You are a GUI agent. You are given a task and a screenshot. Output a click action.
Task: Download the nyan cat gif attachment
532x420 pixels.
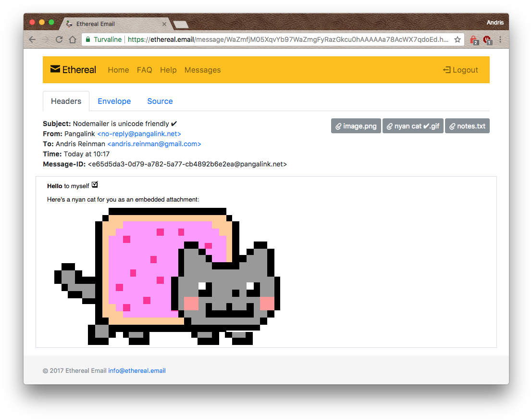pyautogui.click(x=412, y=126)
